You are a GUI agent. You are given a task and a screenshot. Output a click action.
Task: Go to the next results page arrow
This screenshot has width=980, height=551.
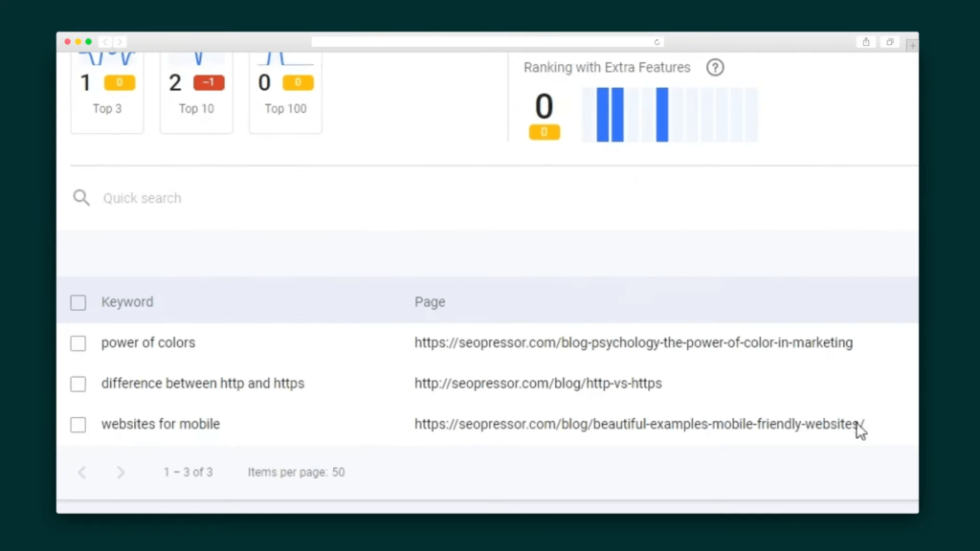(121, 473)
